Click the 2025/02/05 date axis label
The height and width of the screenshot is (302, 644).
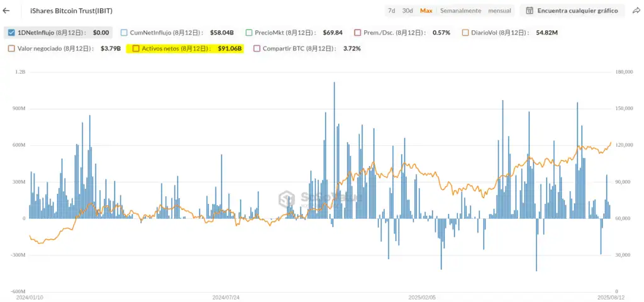[x=422, y=296]
